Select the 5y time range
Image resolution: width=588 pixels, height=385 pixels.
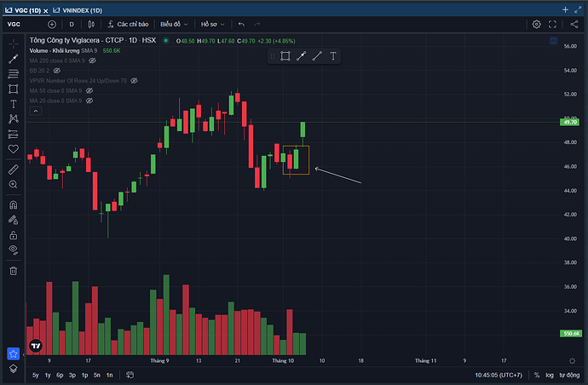pos(35,375)
